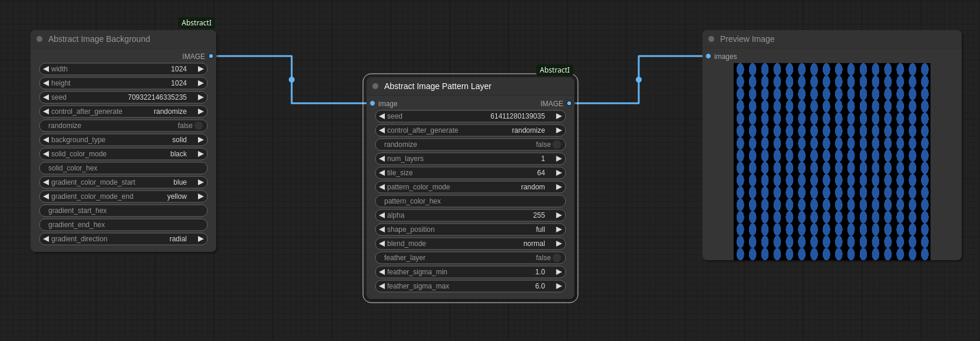Open the background_type solid dropdown
980x341 pixels.
coord(123,140)
